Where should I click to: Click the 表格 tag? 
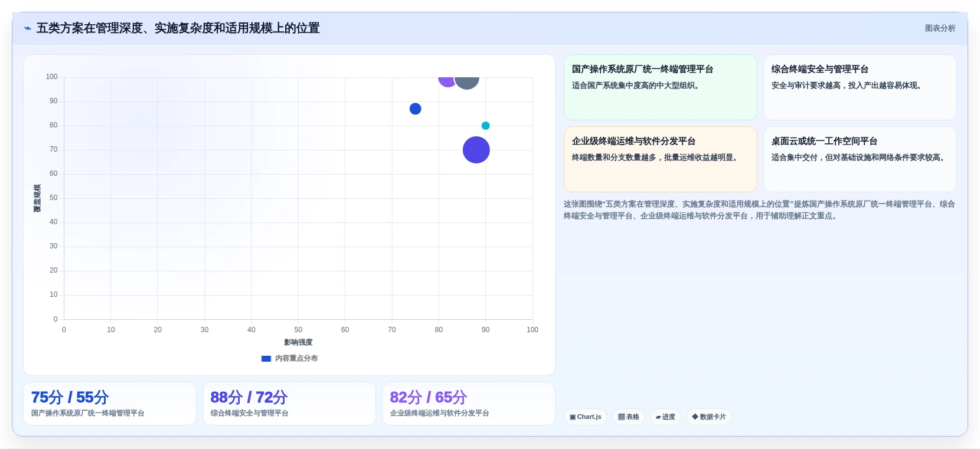pyautogui.click(x=629, y=417)
